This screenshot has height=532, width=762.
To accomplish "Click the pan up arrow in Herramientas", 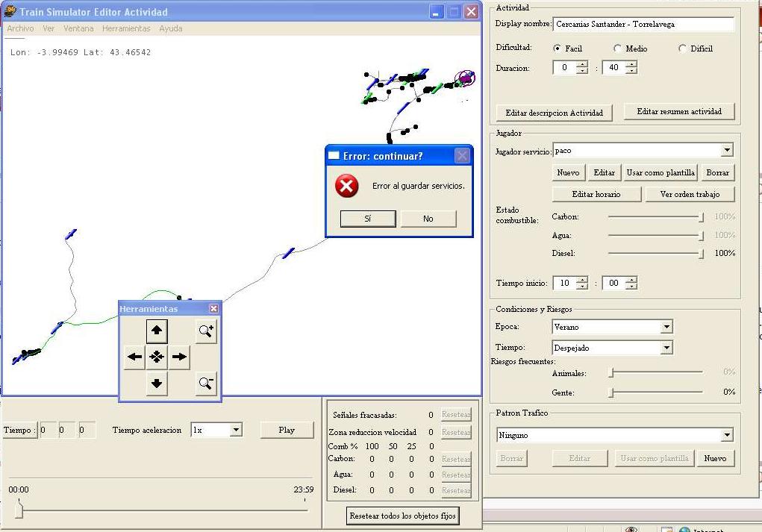I will coord(157,331).
